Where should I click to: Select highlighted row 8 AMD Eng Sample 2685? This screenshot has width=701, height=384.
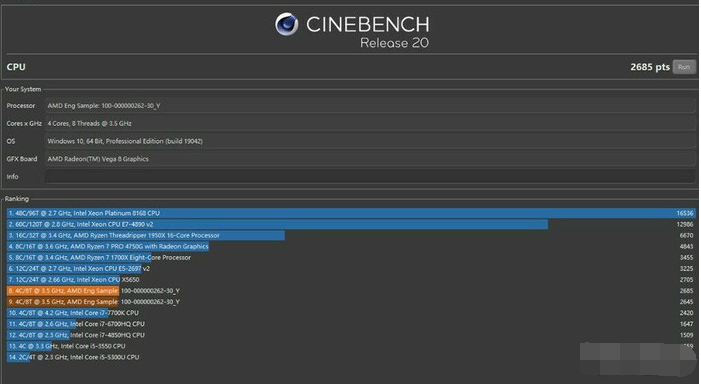tap(351, 291)
